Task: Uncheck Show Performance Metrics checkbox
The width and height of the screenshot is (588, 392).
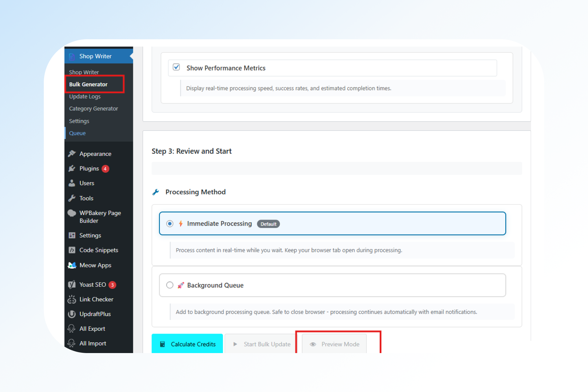Action: pyautogui.click(x=176, y=67)
